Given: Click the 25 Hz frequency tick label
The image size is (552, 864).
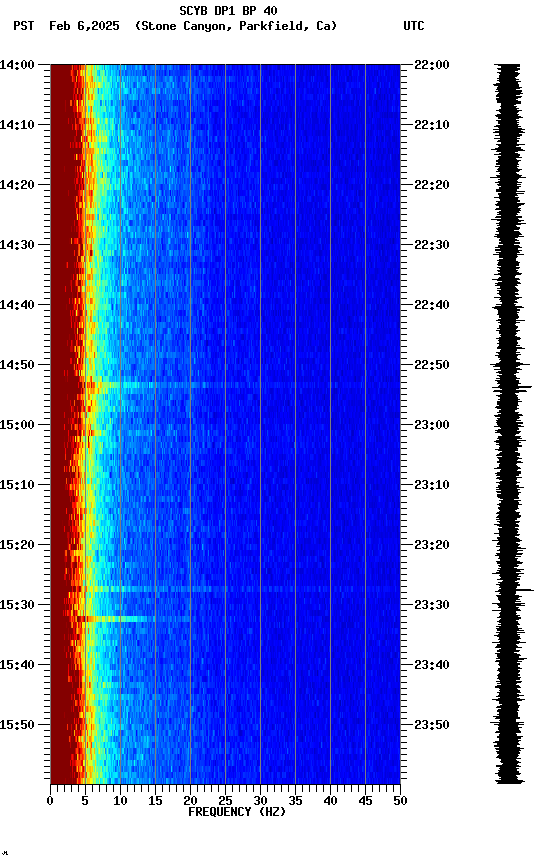Looking at the screenshot, I should tap(225, 801).
